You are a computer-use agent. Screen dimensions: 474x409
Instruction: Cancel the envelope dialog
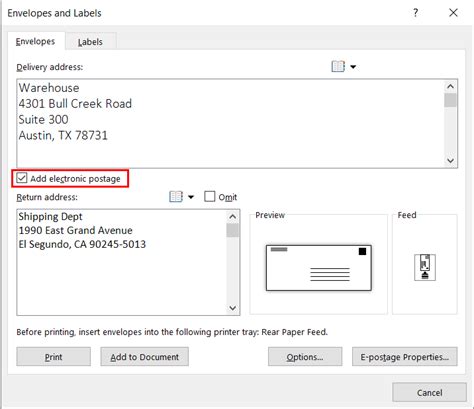pos(429,392)
